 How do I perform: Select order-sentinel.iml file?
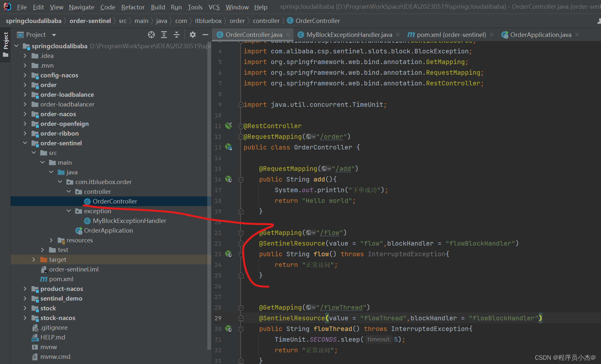(74, 269)
